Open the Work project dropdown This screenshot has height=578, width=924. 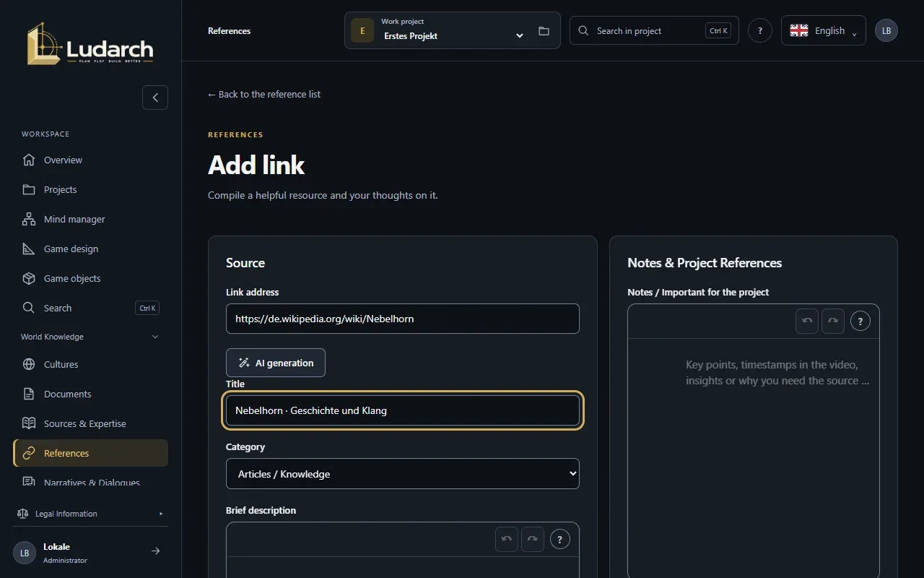click(x=453, y=30)
